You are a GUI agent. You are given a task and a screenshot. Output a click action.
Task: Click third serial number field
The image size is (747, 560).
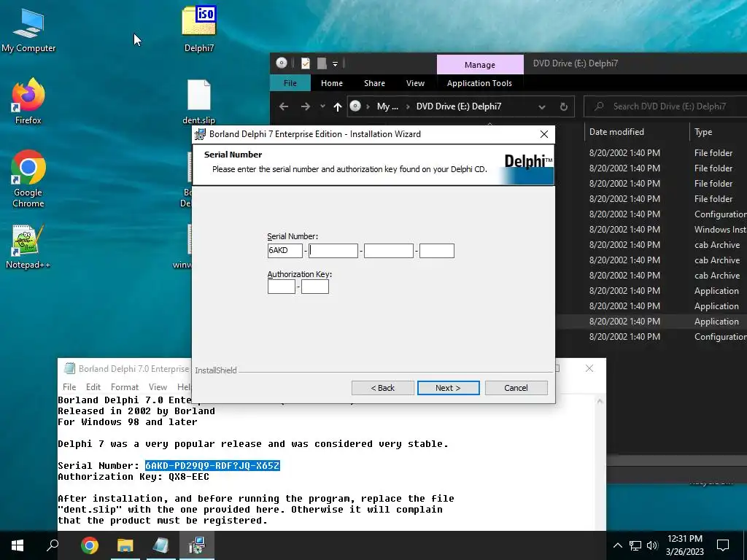coord(388,251)
